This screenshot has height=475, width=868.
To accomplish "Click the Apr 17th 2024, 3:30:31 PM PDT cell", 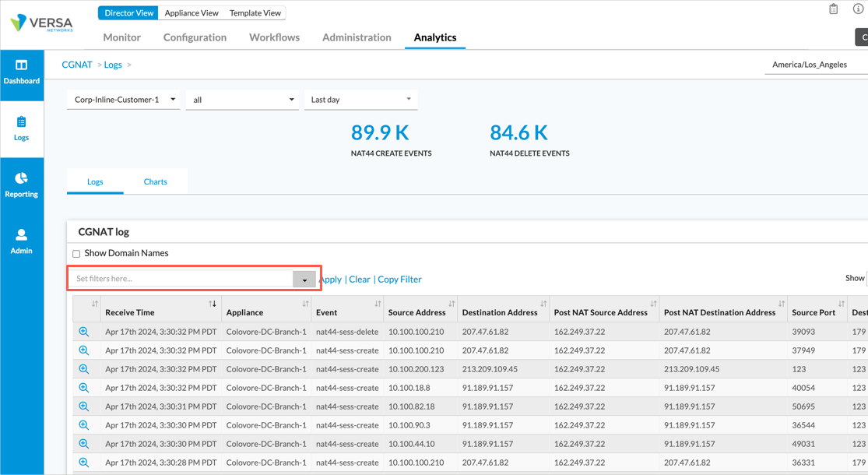I will coord(161,406).
